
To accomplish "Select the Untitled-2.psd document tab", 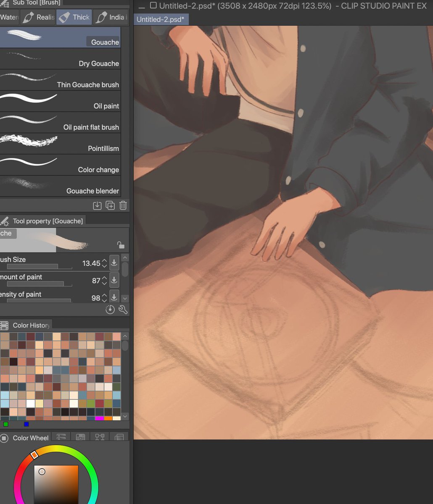I will [161, 19].
